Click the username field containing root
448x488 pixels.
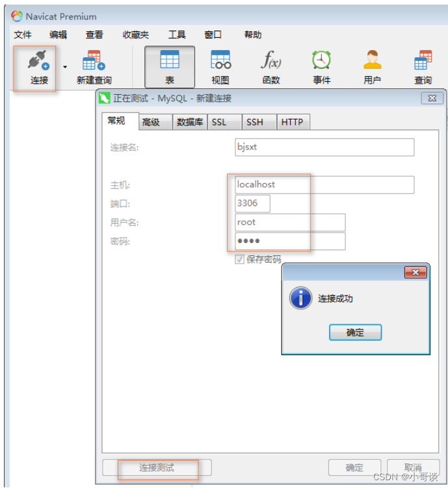[x=290, y=222]
